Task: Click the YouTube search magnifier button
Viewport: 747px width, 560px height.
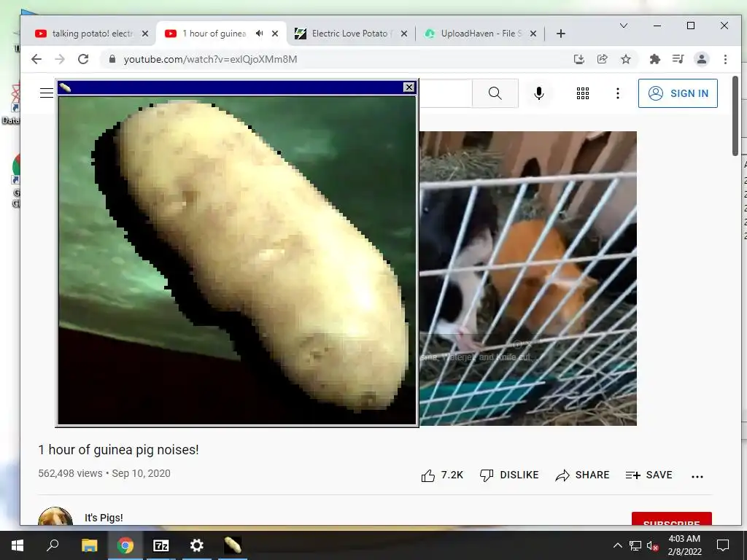Action: pos(495,93)
